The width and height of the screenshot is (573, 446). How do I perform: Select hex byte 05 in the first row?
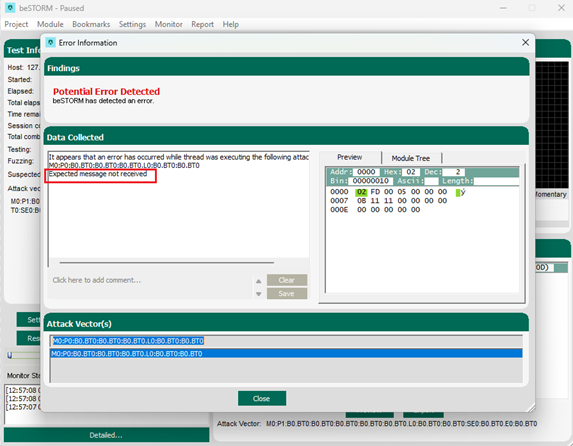(402, 192)
